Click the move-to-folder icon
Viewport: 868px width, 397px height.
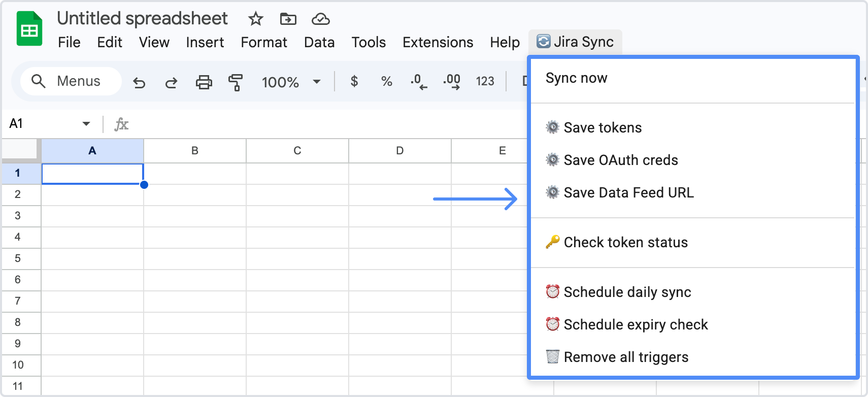pos(288,19)
